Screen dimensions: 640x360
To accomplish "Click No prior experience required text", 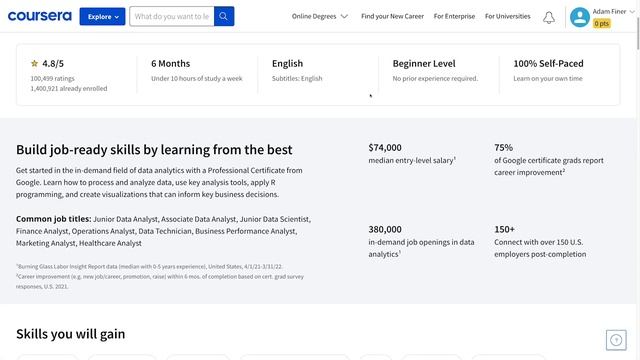I will coord(435,78).
